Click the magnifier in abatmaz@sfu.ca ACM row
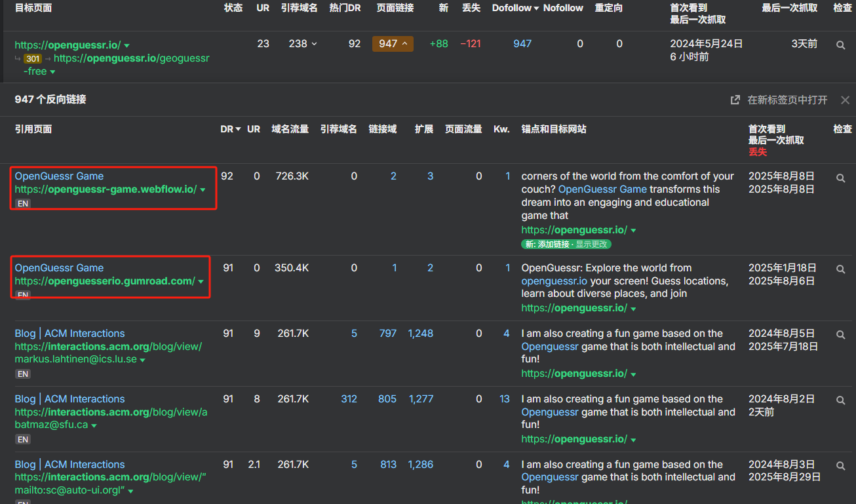Image resolution: width=856 pixels, height=504 pixels. click(840, 400)
